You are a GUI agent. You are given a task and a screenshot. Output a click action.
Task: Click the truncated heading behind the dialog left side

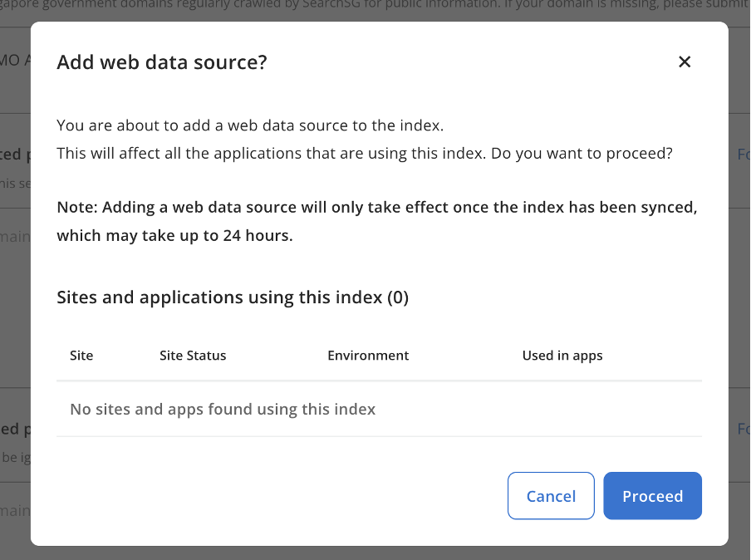tap(11, 154)
